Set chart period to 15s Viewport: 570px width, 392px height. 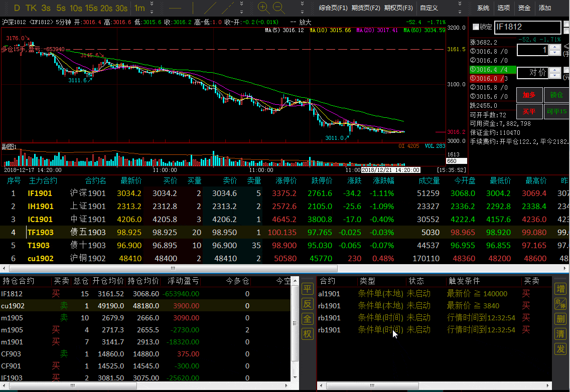pyautogui.click(x=91, y=8)
